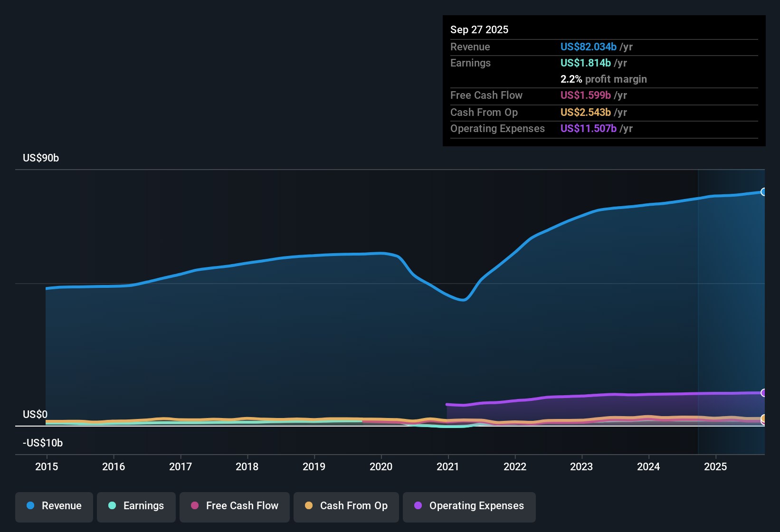Image resolution: width=780 pixels, height=532 pixels.
Task: Click the orange Cash From Op legend dot
Action: tap(309, 506)
